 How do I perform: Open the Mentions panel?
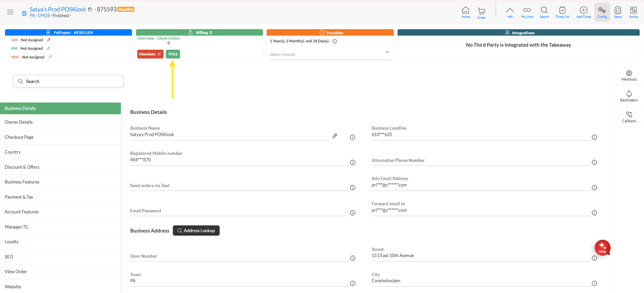pos(629,76)
